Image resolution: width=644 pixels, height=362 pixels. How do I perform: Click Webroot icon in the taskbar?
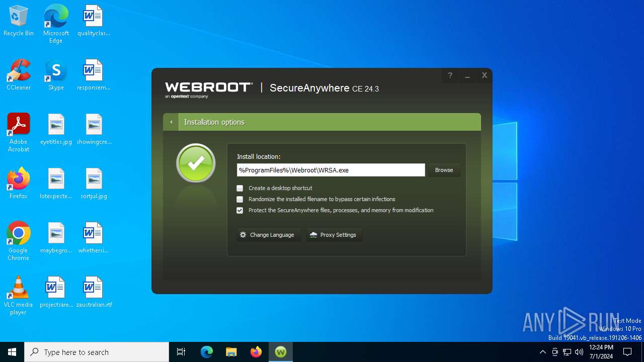point(281,352)
